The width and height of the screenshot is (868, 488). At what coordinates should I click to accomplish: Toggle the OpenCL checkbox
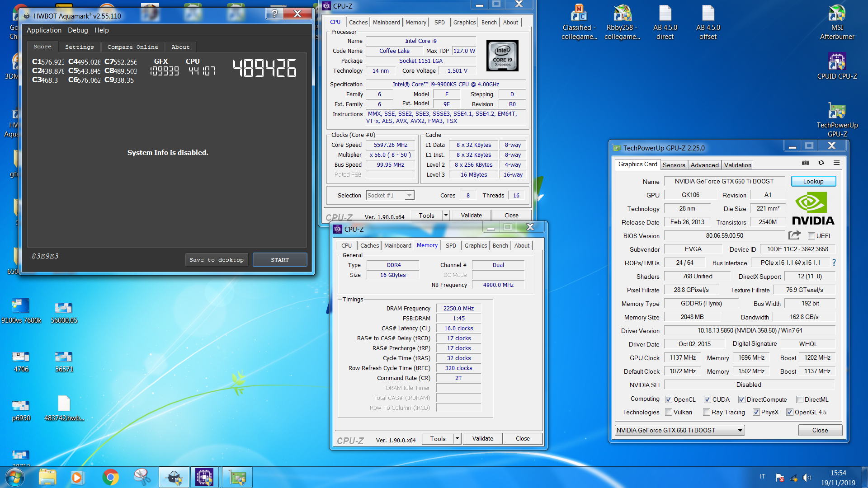pos(669,399)
